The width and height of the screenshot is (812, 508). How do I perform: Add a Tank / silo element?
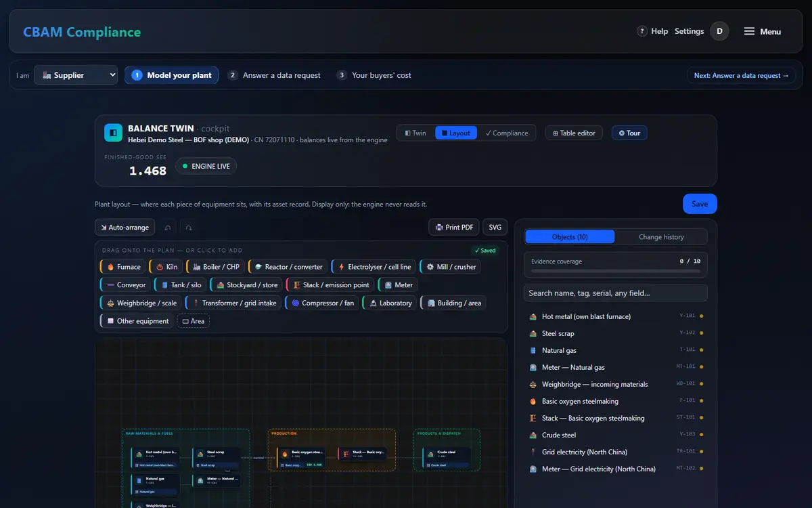tap(181, 285)
